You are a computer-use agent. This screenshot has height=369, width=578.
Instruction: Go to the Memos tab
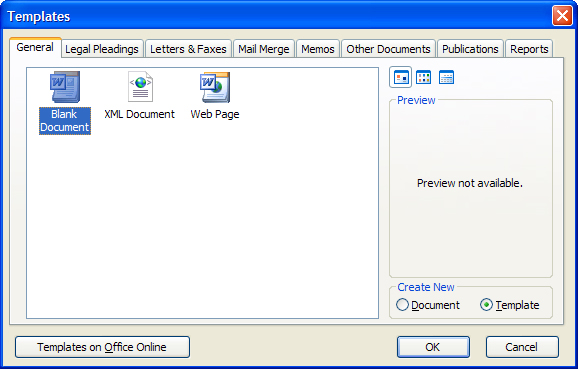tap(318, 49)
